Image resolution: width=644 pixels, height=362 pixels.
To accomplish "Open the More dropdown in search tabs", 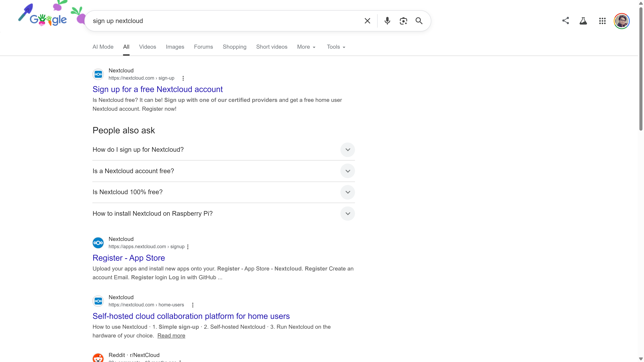I will [x=306, y=47].
